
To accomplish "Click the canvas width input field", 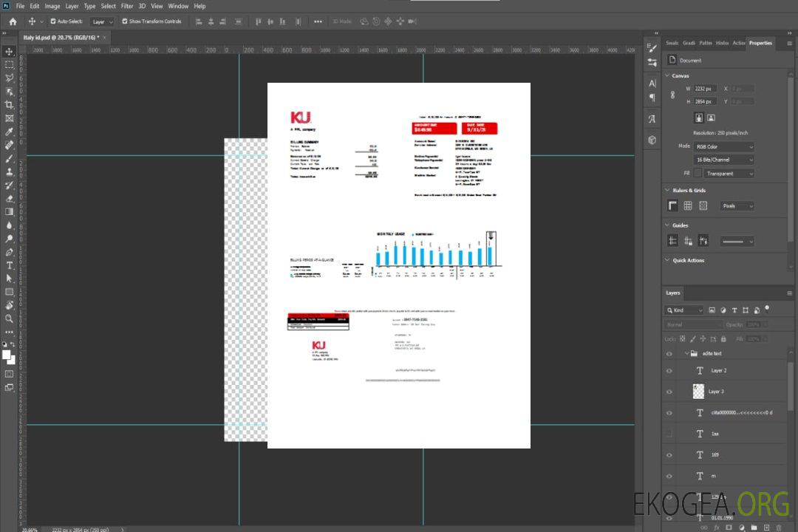I will 706,89.
